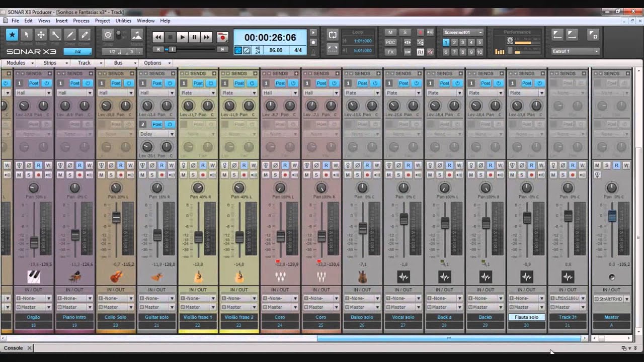Select the Smart tool star icon
Image resolution: width=644 pixels, height=362 pixels.
pos(12,35)
